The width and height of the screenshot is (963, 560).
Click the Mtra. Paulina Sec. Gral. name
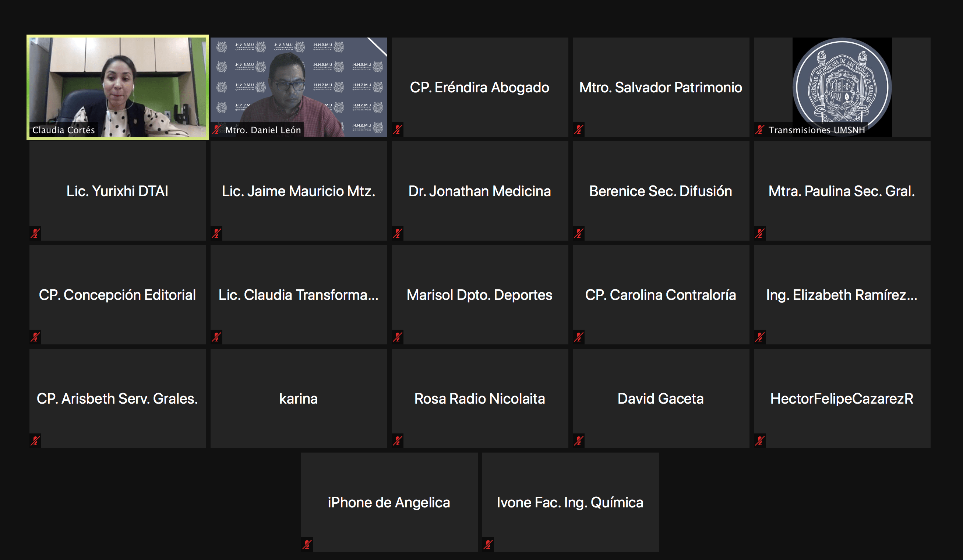coord(842,191)
